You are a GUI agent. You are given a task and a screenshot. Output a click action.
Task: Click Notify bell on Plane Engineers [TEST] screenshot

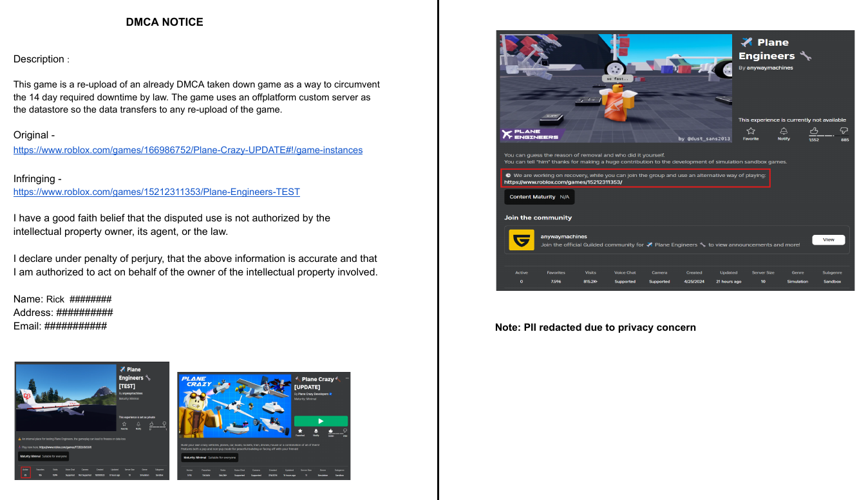(138, 423)
